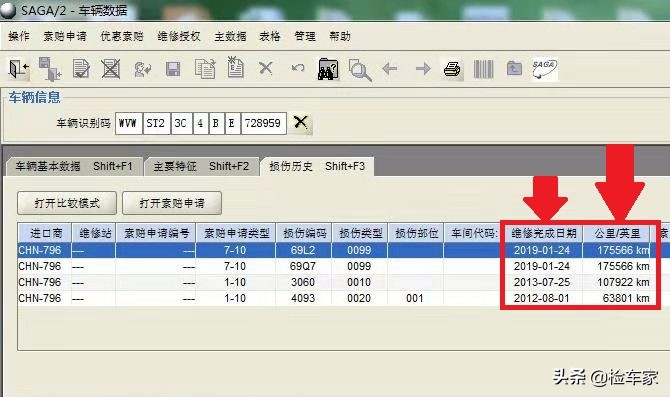Switch to 主要特征 Shift+F2 tab
670x397 pixels.
201,166
